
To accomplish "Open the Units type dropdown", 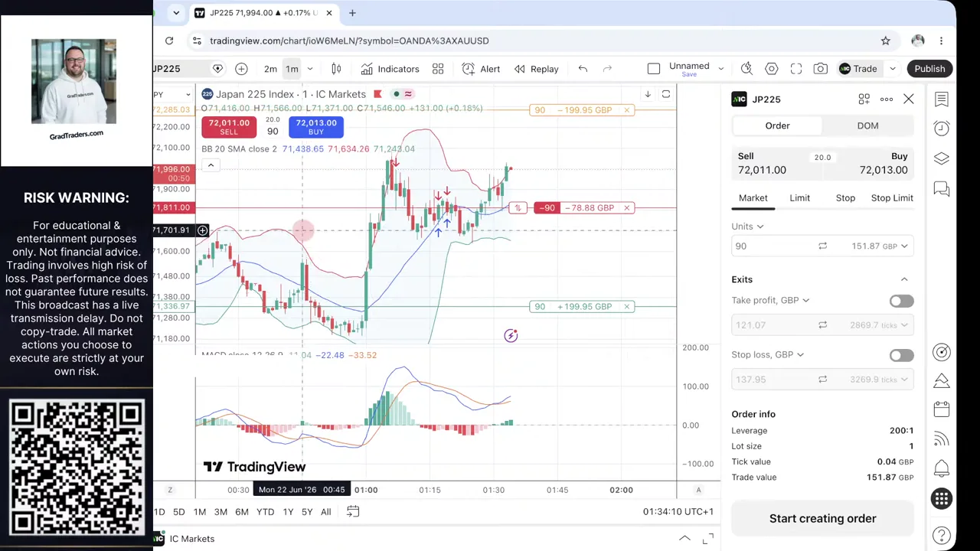I will (x=747, y=227).
